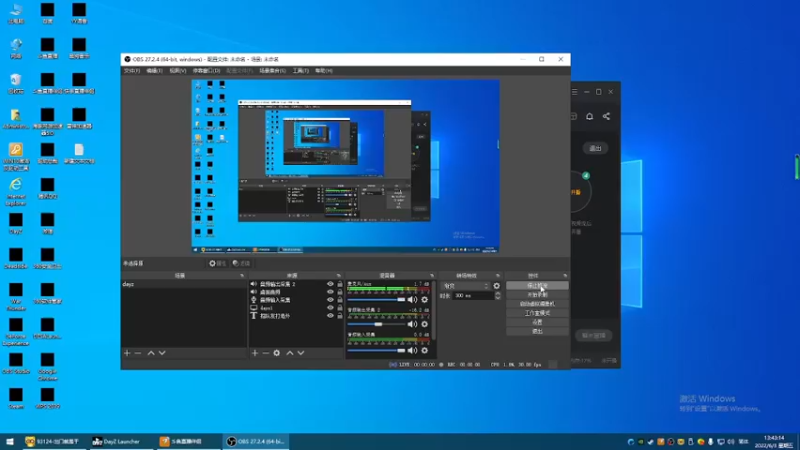Open hamburger menu in background window
The height and width of the screenshot is (450, 800).
pyautogui.click(x=574, y=92)
